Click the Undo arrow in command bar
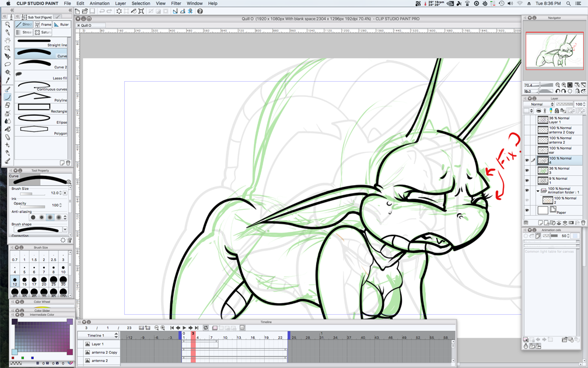This screenshot has height=368, width=588. coord(101,11)
